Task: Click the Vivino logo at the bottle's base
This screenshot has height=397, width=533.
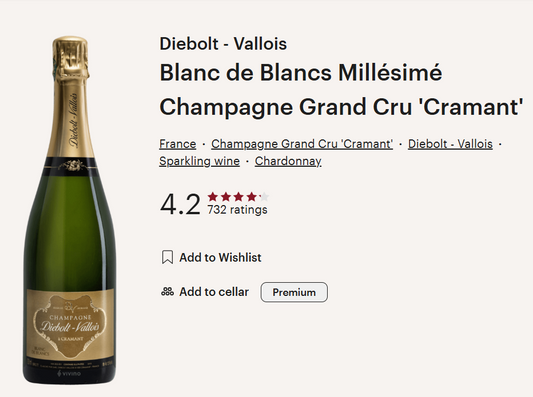Action: 69,373
